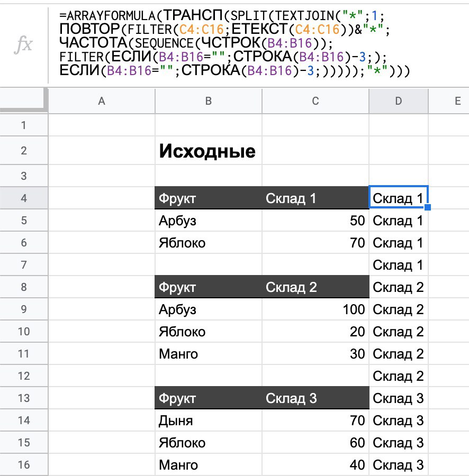Viewport: 469px width, 476px height.
Task: Click 'Яблоко' in row 6
Action: point(209,242)
